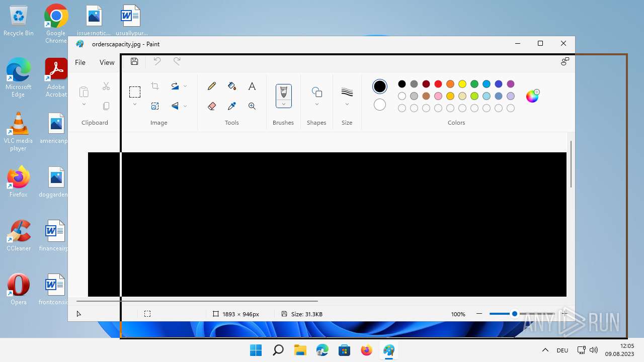Select the Magnifier tool
The height and width of the screenshot is (362, 644).
pos(252,106)
